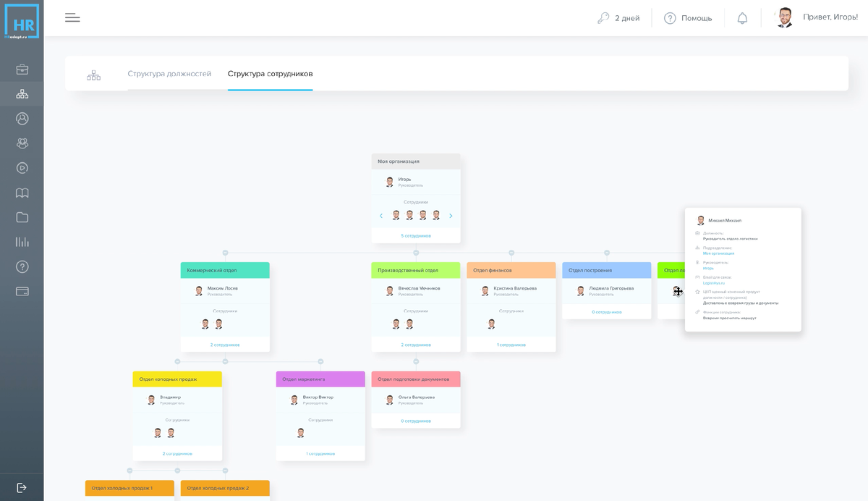Click the Моя организация card header

(x=416, y=161)
